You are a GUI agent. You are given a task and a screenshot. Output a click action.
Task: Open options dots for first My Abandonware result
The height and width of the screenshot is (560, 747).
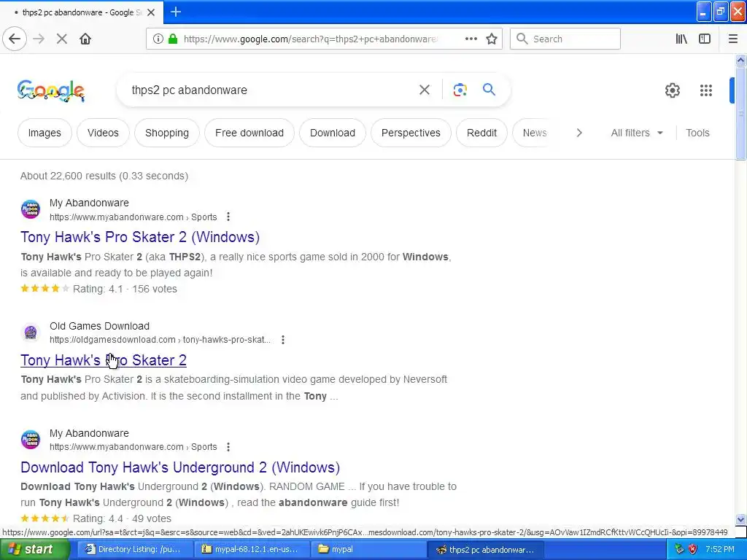[x=228, y=217]
